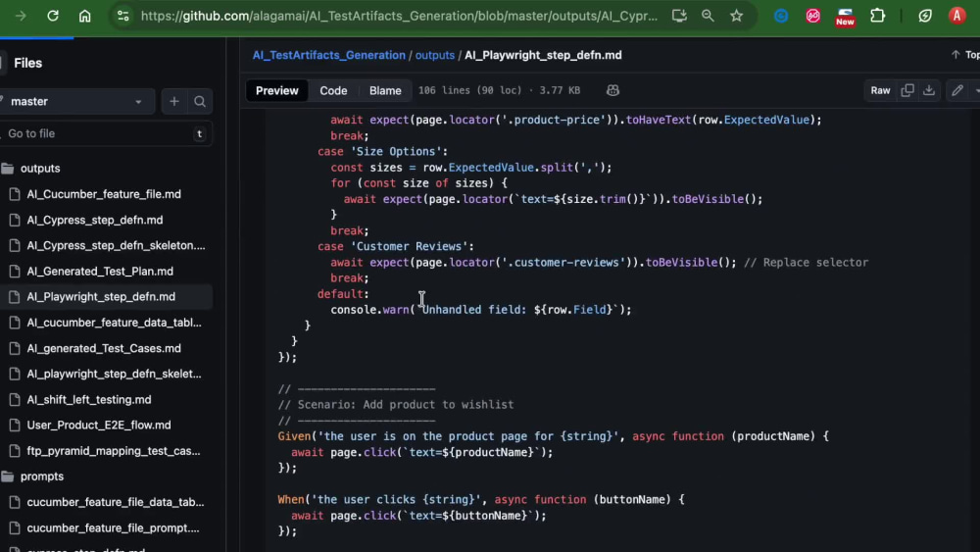Reload the page with the refresh icon
Screen dimensions: 980x552
(x=53, y=16)
